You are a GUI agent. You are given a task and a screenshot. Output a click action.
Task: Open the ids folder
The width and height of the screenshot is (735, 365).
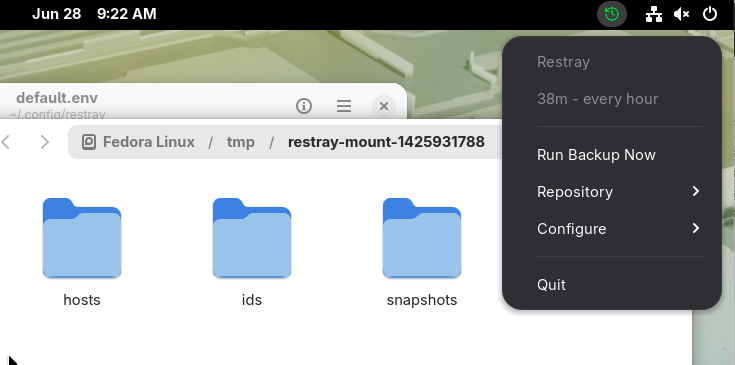point(252,238)
